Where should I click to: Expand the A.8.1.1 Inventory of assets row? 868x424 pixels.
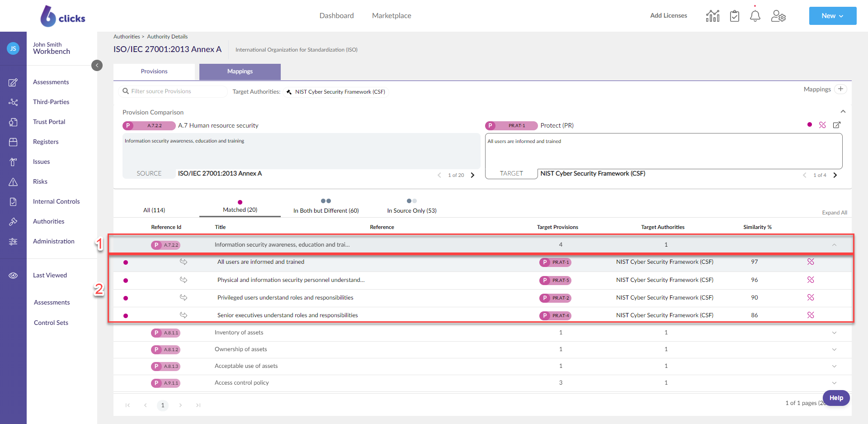834,333
